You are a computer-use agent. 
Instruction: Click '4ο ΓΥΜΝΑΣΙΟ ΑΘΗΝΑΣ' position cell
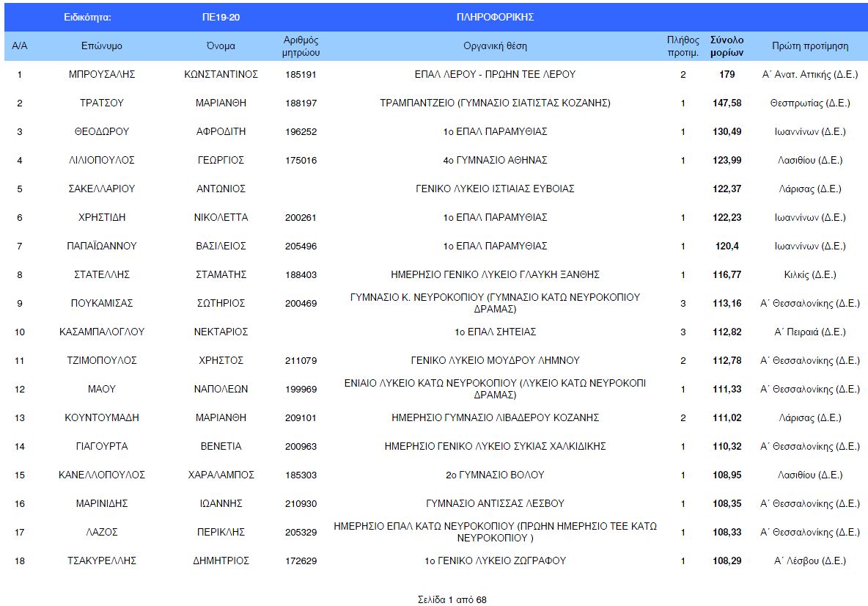(495, 161)
